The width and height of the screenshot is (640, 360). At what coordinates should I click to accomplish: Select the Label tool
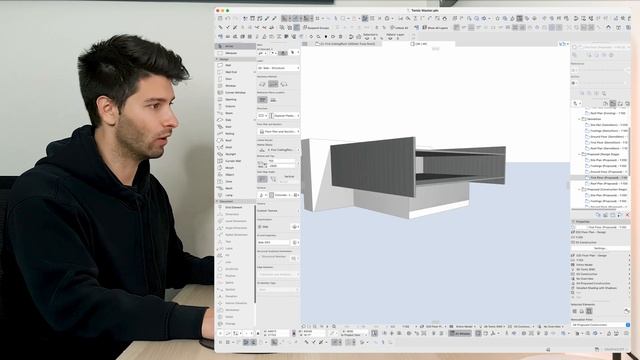[x=235, y=249]
